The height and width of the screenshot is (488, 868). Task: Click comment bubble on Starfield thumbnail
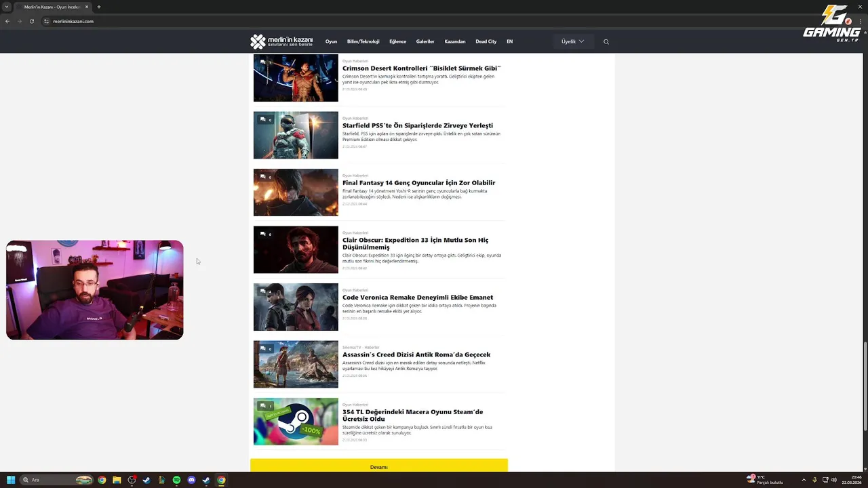click(263, 119)
